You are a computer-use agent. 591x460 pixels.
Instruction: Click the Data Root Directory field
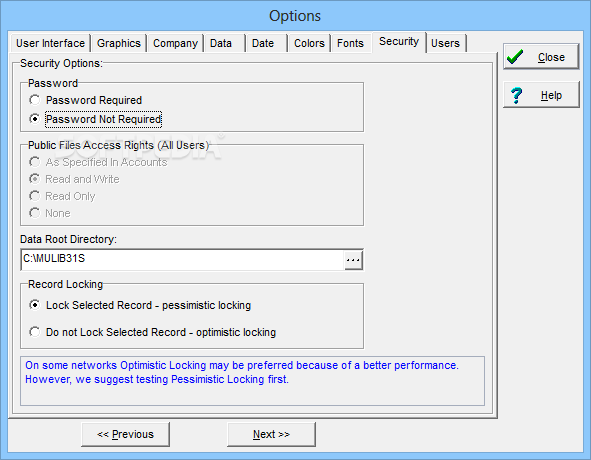click(x=183, y=259)
